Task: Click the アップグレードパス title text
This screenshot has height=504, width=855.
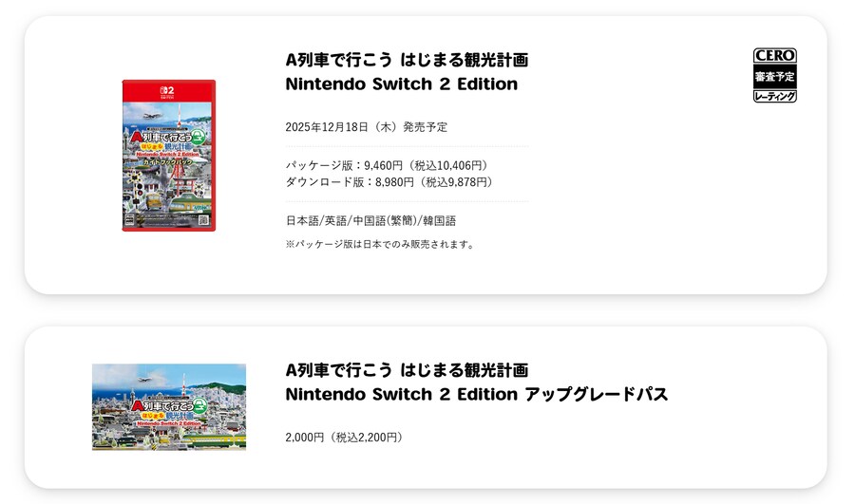Action: click(x=597, y=394)
